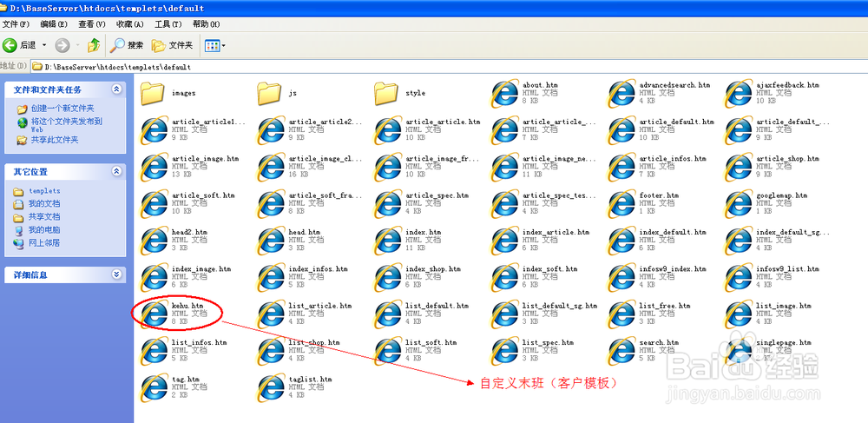The image size is (868, 423).
Task: Open 共享文档 link in sidebar
Action: coord(44,216)
